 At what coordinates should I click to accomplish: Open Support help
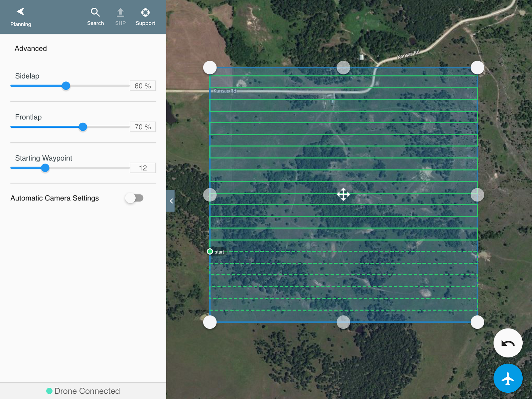point(145,17)
